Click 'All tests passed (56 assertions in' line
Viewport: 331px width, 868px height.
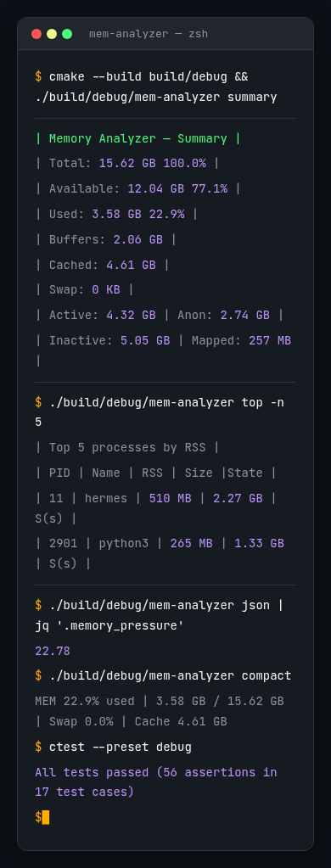point(155,772)
